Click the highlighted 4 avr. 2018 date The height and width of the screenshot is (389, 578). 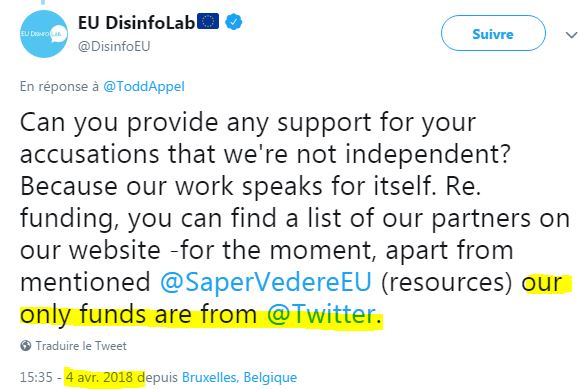tap(100, 377)
